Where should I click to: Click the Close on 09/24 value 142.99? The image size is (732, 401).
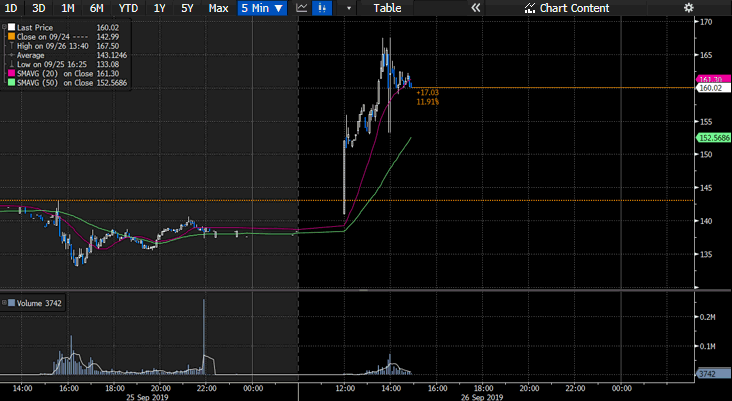click(107, 36)
